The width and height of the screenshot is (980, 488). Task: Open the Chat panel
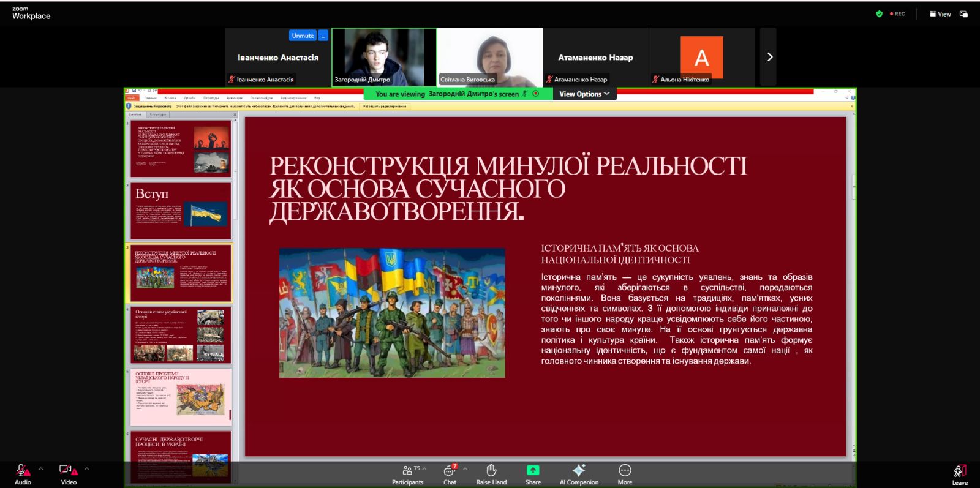point(450,474)
